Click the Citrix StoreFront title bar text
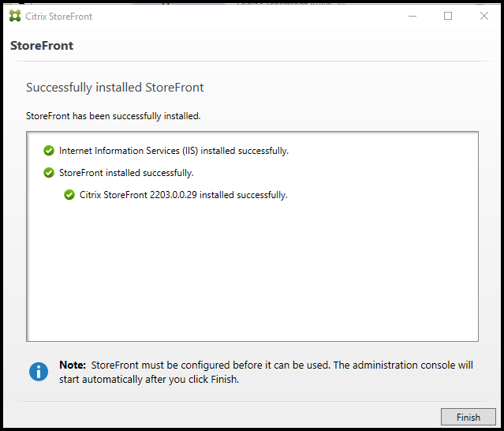 point(59,16)
